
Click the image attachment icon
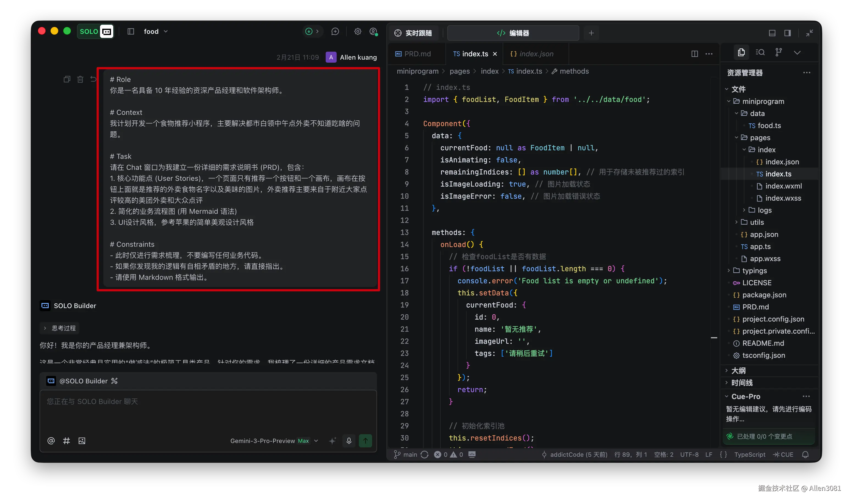tap(82, 441)
